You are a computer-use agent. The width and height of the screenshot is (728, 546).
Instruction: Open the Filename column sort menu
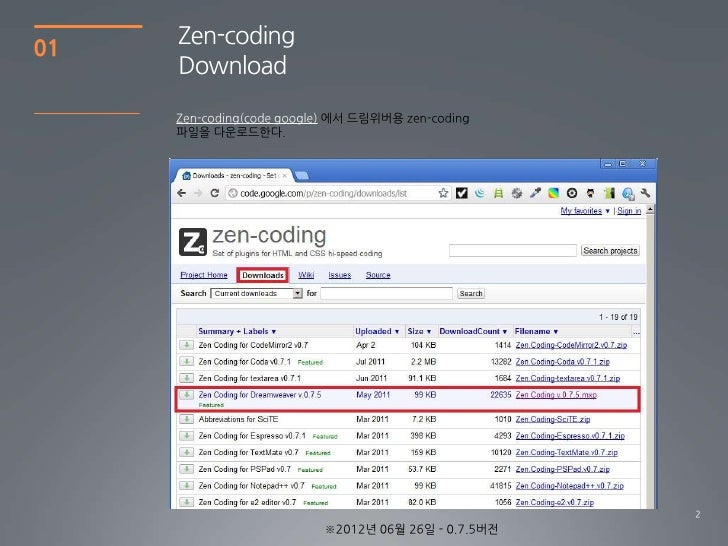coord(536,331)
